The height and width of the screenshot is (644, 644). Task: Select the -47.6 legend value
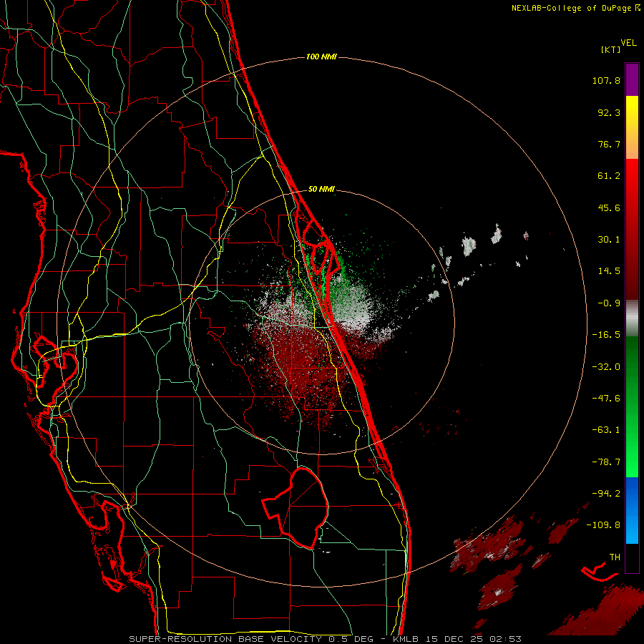pos(606,399)
